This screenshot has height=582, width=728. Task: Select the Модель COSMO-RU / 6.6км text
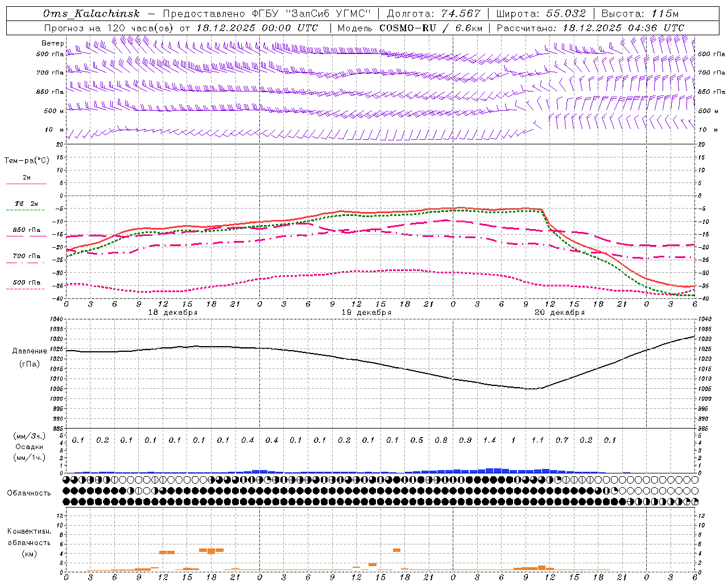[410, 28]
